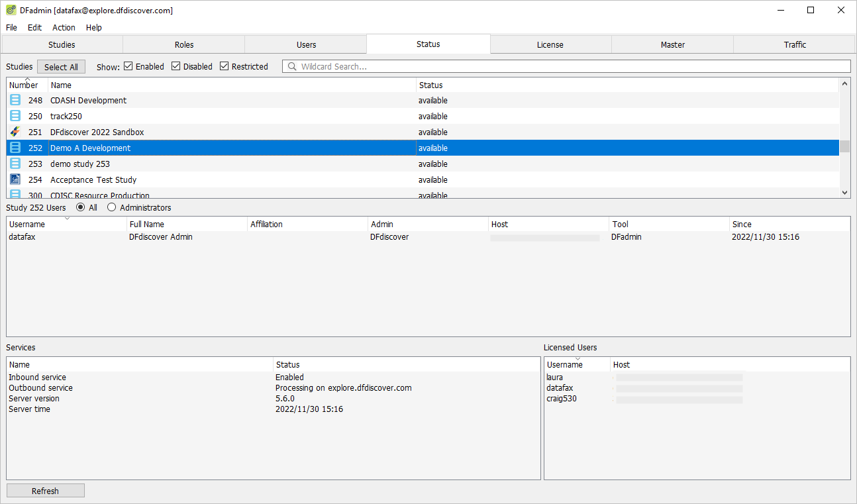Toggle the Disabled studies checkbox

pos(176,66)
